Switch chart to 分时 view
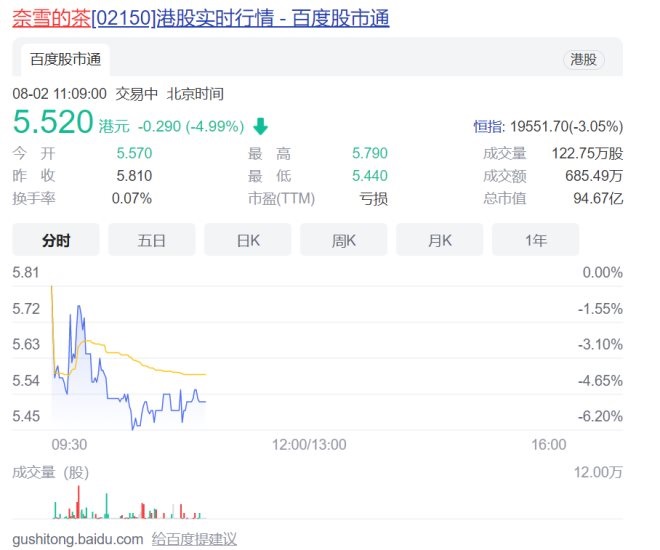Image resolution: width=660 pixels, height=550 pixels. [56, 240]
